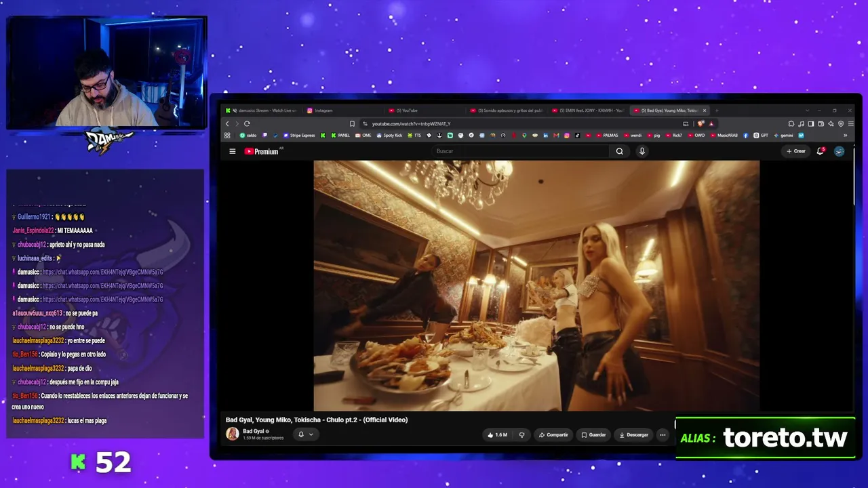
Task: Open the Rick7 bookmark
Action: [x=675, y=136]
